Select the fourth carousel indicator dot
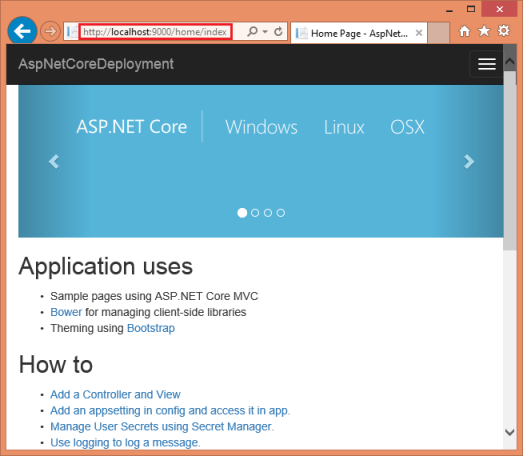Viewport: 523px width, 456px height. click(281, 213)
